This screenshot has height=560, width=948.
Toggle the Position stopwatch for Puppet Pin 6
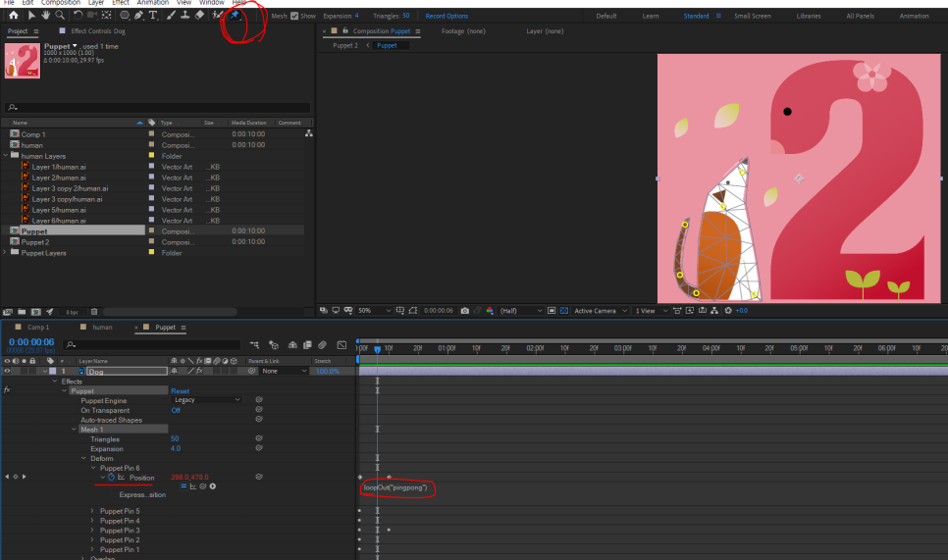(111, 478)
